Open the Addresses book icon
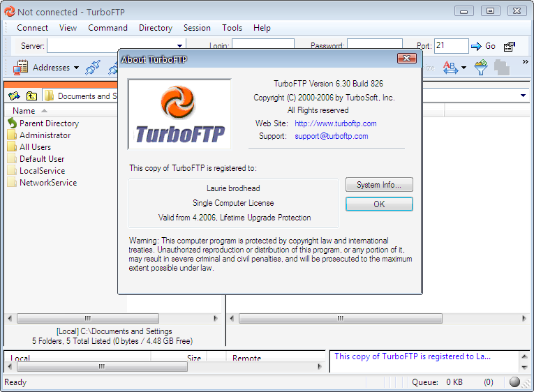 click(20, 68)
